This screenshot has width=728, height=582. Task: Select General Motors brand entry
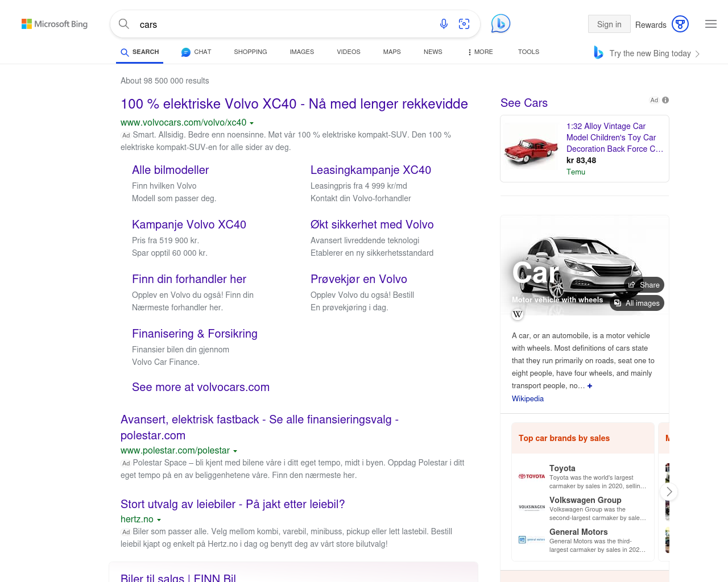(583, 540)
